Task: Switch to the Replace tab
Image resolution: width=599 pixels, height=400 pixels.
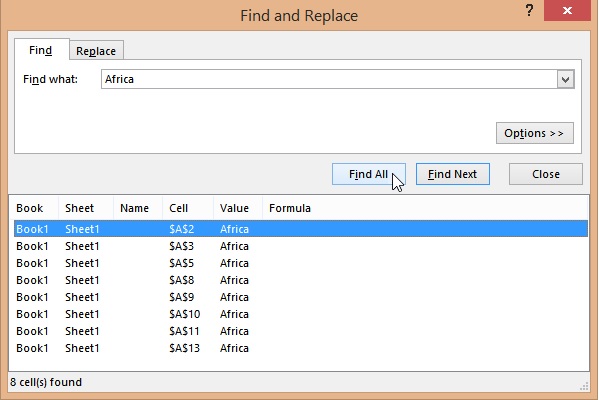Action: click(96, 51)
